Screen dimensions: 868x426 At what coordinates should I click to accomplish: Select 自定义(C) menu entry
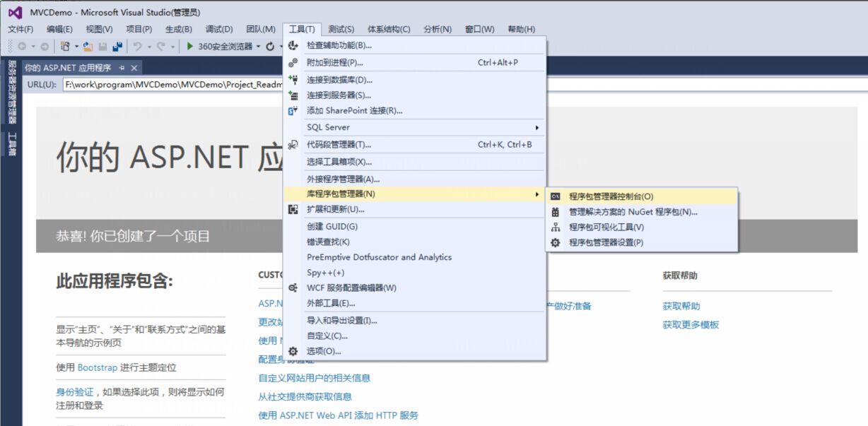415,336
